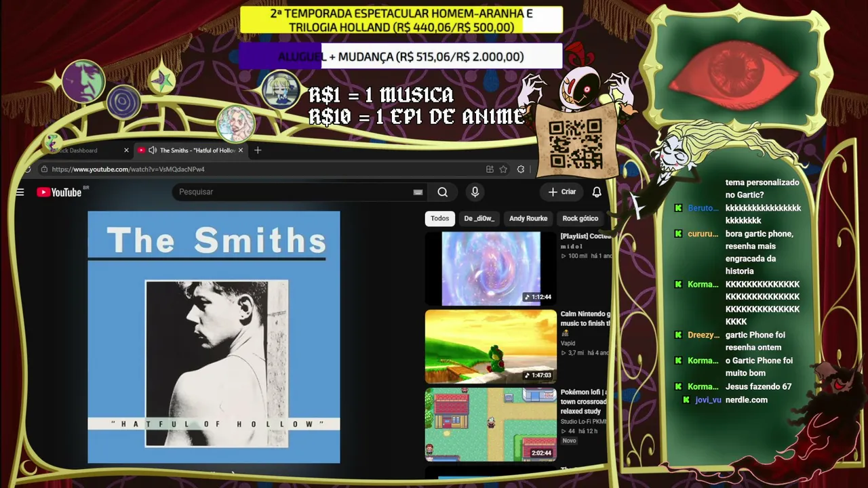868x488 pixels.
Task: Click 'R$10 = 1 EP1 DE ANIME' overlay text
Action: (417, 117)
